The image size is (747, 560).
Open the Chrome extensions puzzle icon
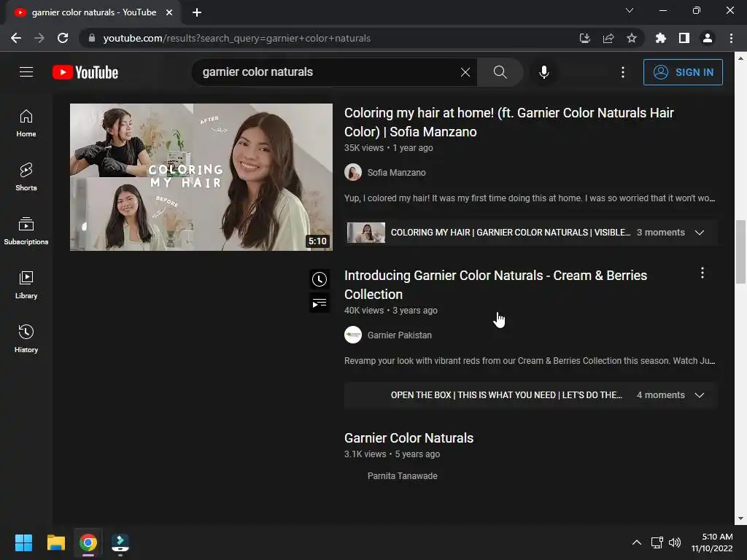pos(660,38)
